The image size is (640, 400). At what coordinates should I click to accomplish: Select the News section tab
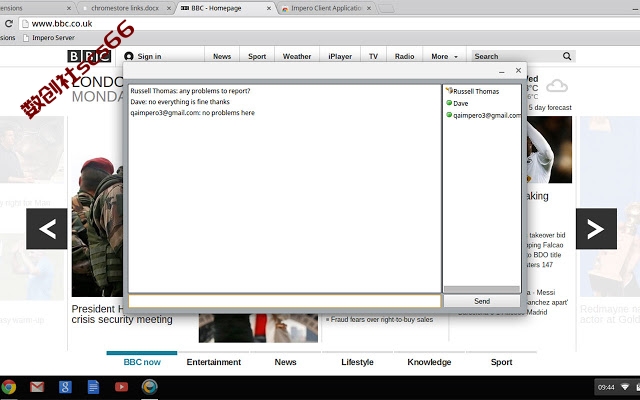pos(285,362)
